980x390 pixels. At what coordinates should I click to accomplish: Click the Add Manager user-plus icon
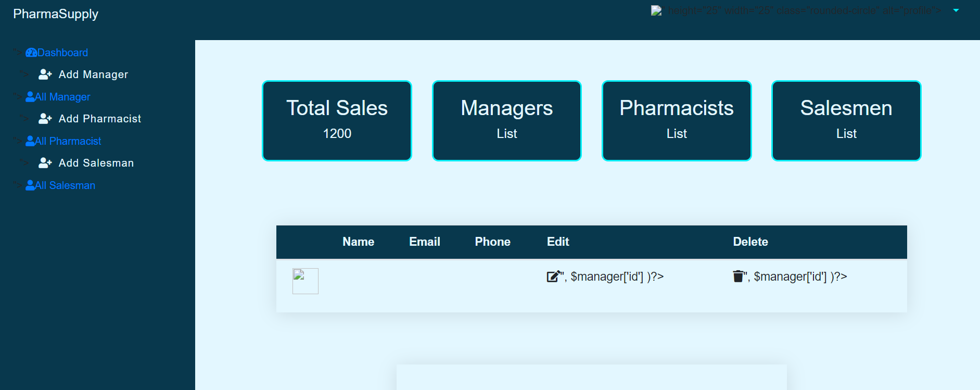tap(45, 74)
